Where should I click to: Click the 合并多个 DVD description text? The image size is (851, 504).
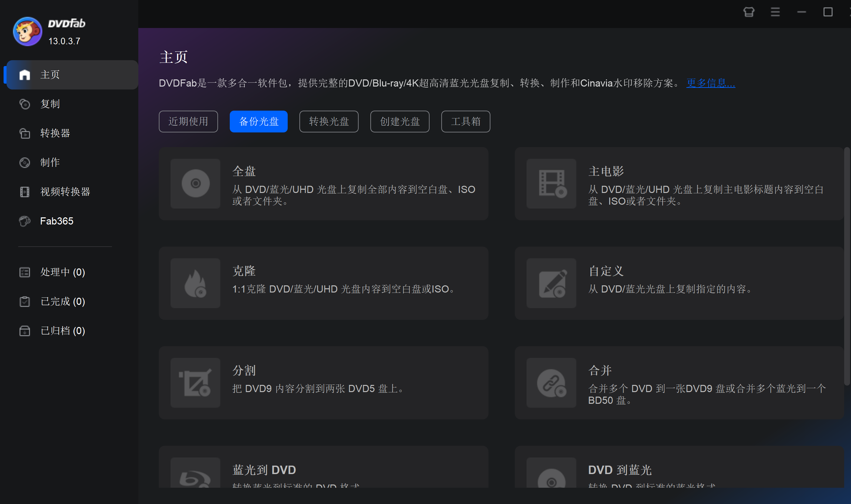point(707,394)
